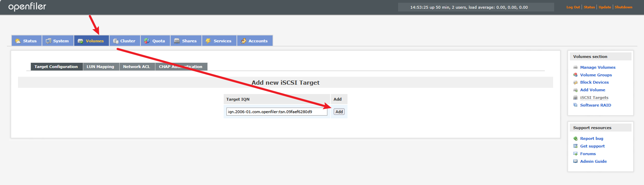
Task: Click the Forums icon
Action: coord(576,154)
